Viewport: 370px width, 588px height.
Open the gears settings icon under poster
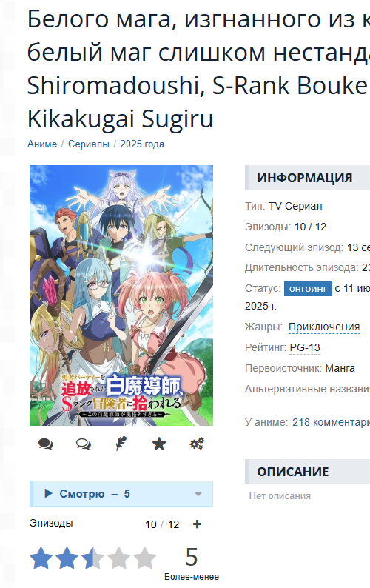click(197, 444)
